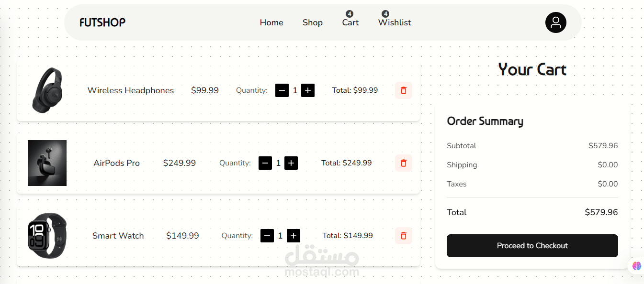The height and width of the screenshot is (284, 644).
Task: Click the Proceed to Checkout button
Action: click(532, 246)
